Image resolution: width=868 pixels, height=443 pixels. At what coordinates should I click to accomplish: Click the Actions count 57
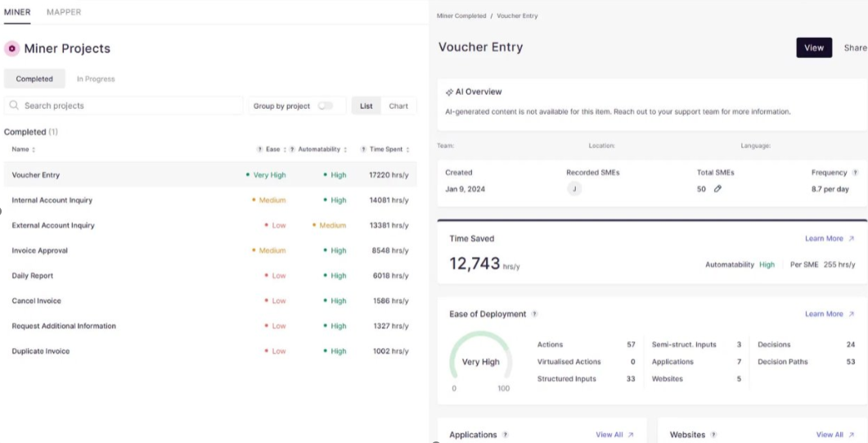click(x=631, y=345)
